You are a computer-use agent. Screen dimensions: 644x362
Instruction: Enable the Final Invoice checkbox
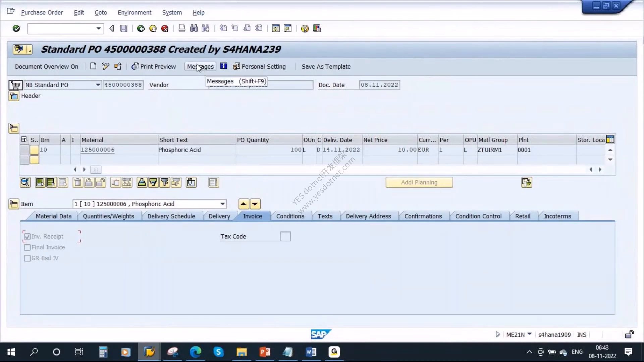tap(28, 247)
